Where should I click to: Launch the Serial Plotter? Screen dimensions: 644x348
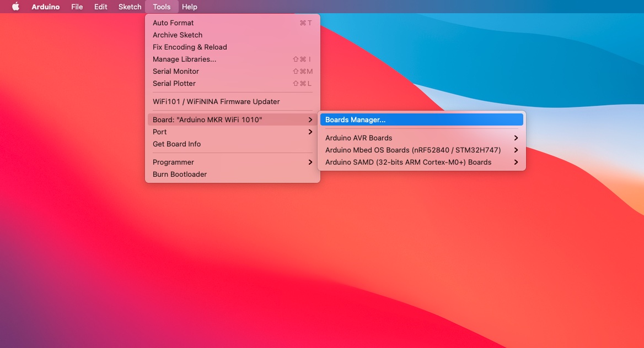tap(174, 83)
